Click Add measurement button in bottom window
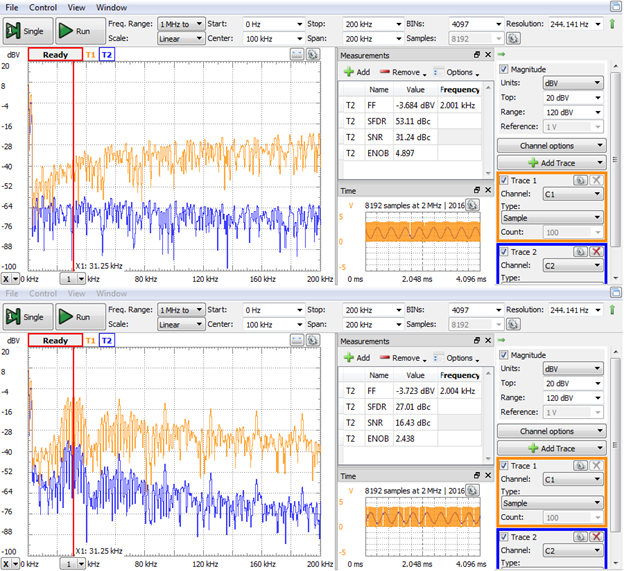The width and height of the screenshot is (624, 571). 357,358
